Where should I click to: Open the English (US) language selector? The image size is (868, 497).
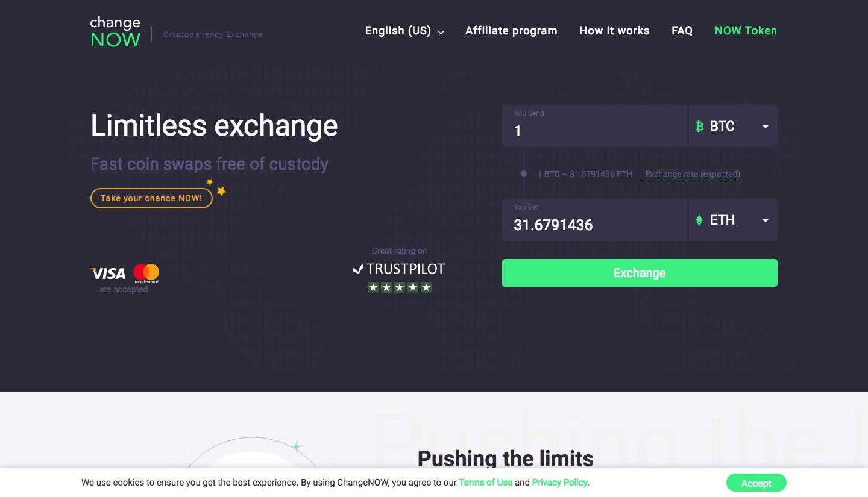404,31
